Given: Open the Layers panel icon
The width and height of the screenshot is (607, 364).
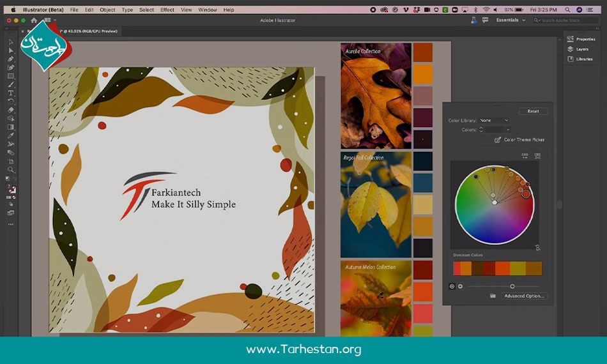Looking at the screenshot, I should (x=570, y=49).
